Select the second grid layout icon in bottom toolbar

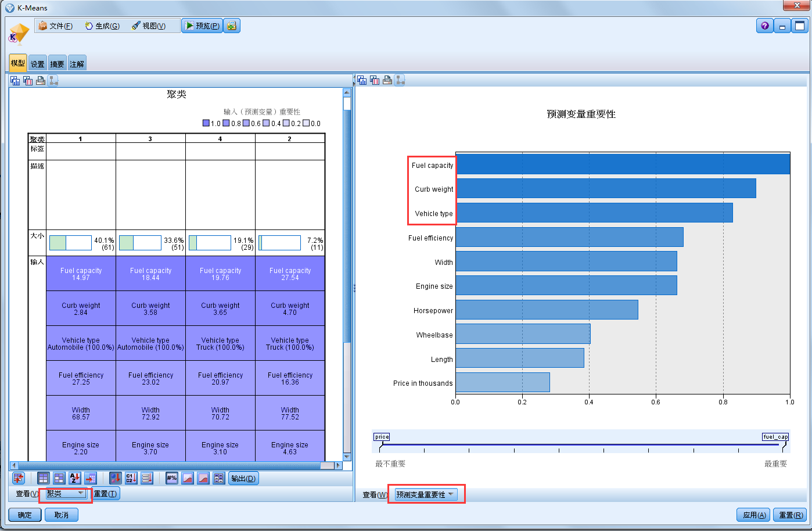pyautogui.click(x=59, y=478)
